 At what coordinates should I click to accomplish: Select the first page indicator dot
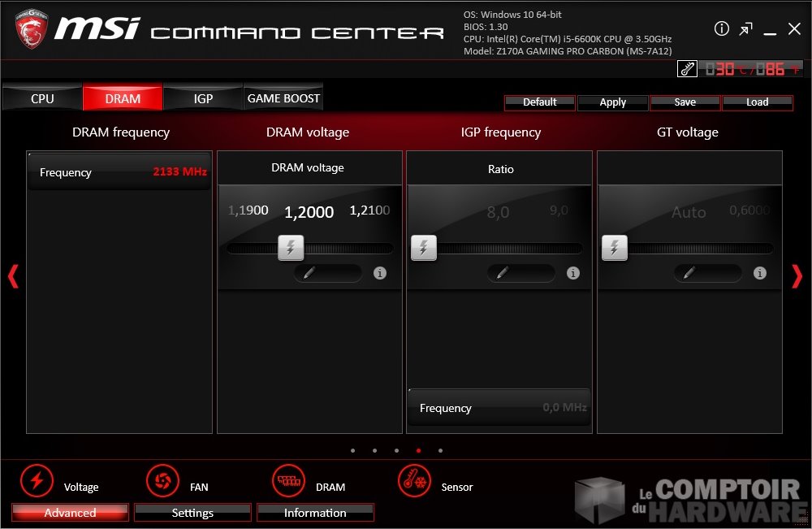(352, 451)
